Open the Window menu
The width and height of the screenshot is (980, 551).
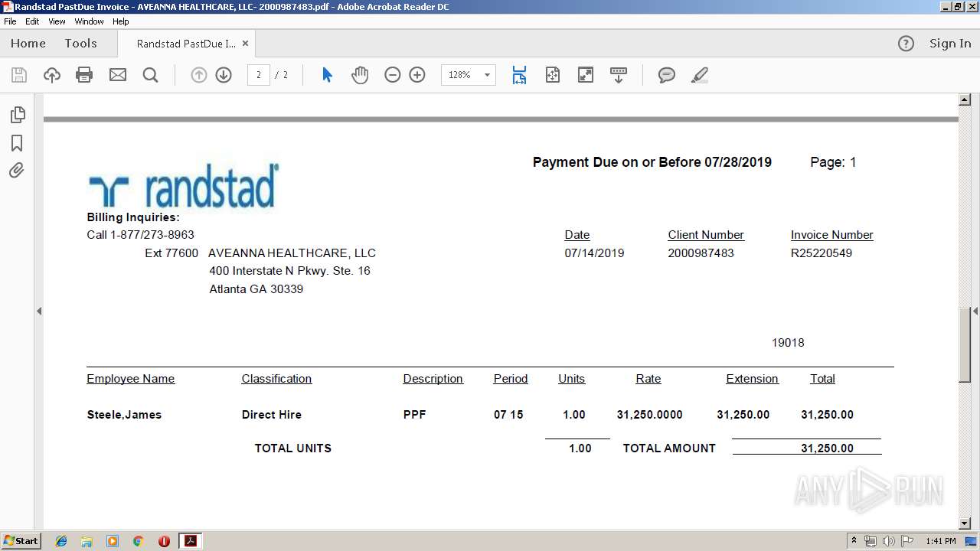point(89,21)
